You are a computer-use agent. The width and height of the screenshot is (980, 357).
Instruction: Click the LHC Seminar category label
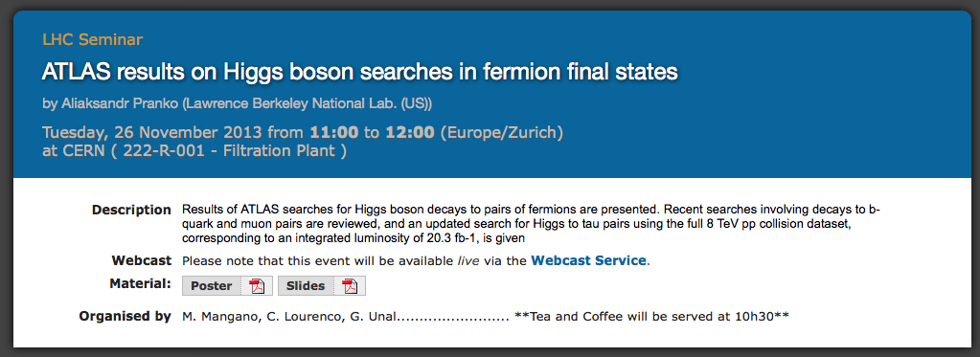(x=93, y=40)
